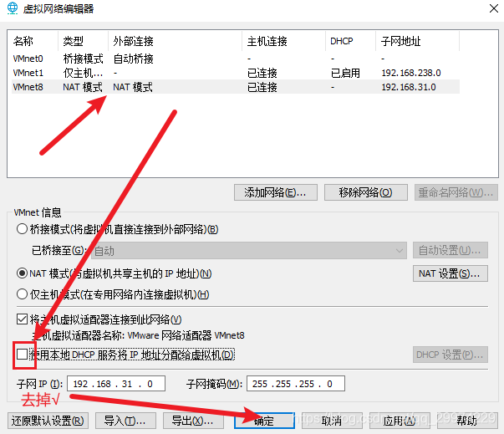
Task: Click the 导入 button
Action: click(125, 421)
